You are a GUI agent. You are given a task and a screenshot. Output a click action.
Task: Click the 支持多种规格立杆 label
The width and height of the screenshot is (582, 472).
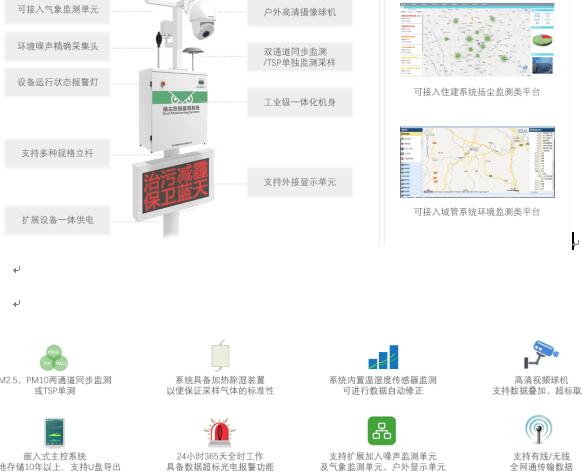click(x=58, y=153)
